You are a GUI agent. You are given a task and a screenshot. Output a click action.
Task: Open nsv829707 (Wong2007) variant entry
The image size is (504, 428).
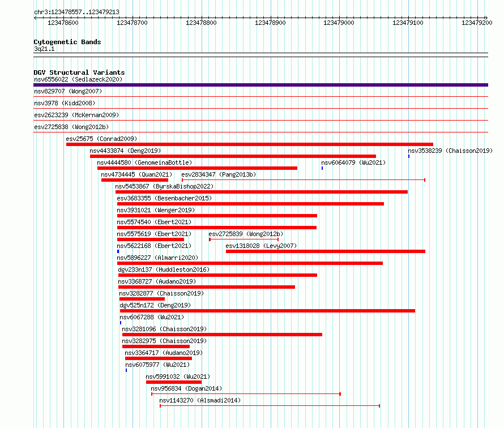(x=68, y=91)
